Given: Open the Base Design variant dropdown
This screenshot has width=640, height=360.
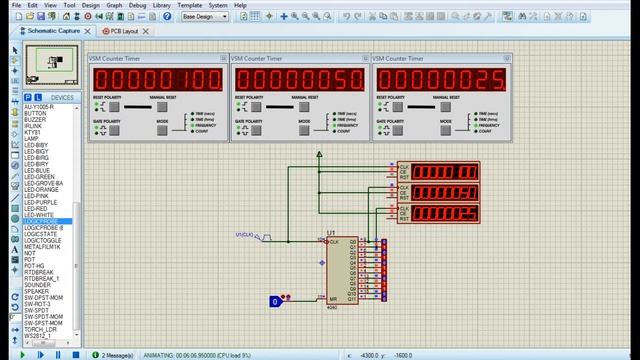Looking at the screenshot, I should point(205,17).
